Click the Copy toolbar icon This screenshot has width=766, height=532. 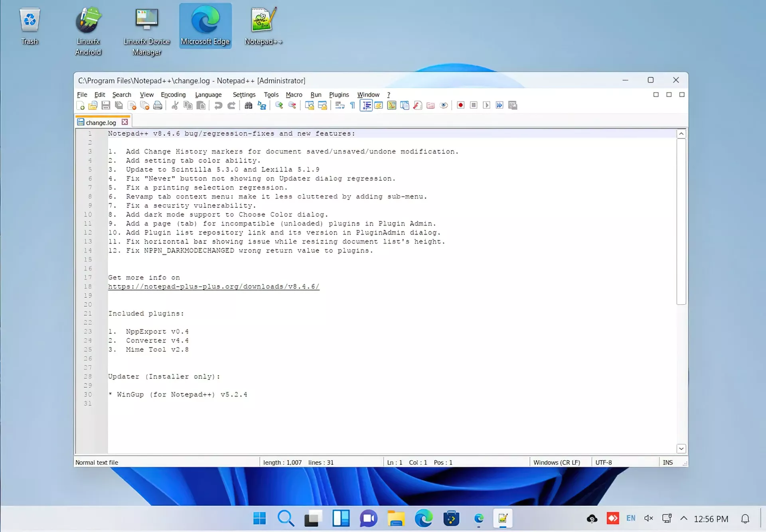pos(188,105)
